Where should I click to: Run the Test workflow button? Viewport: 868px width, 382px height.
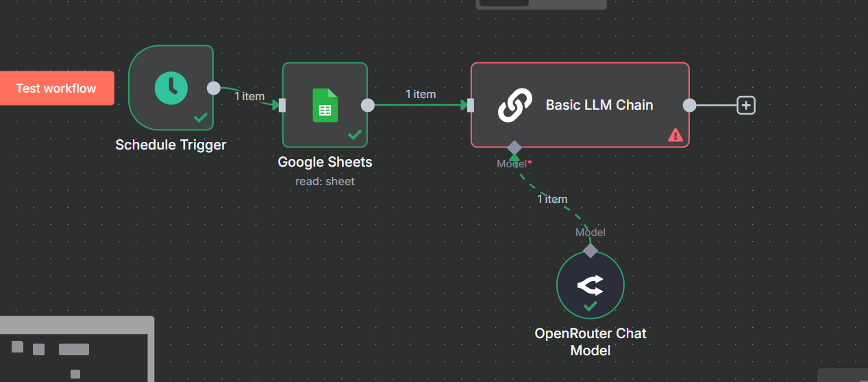56,88
